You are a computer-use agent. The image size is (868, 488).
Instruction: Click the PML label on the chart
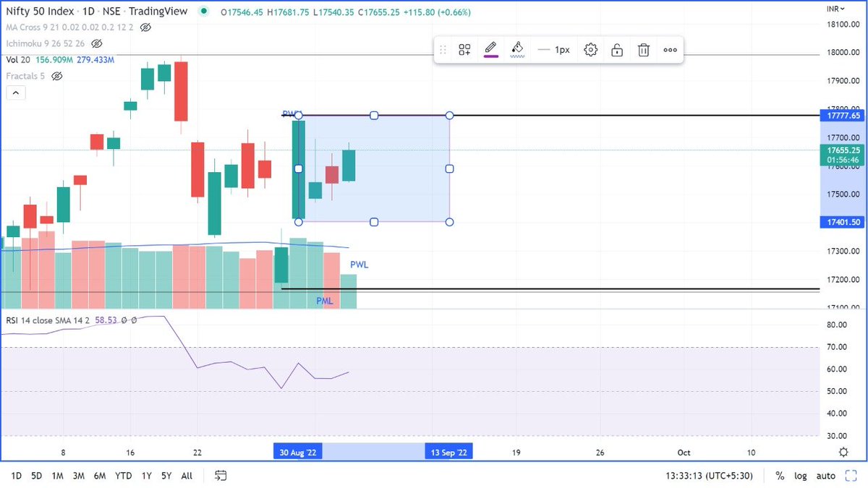(325, 301)
